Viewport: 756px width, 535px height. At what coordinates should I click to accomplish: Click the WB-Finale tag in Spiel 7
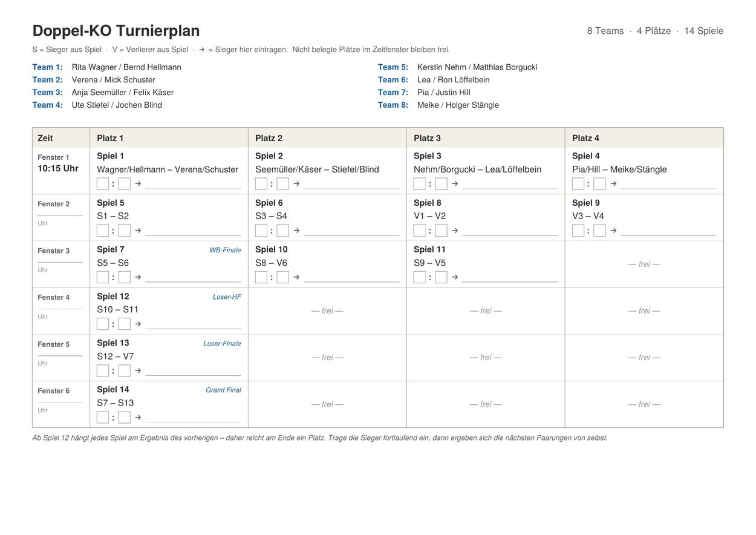(225, 250)
